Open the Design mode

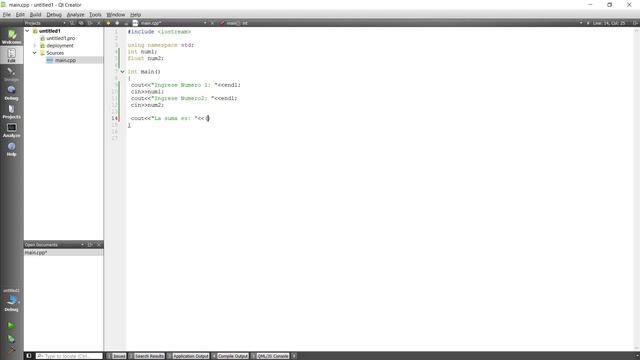pyautogui.click(x=11, y=74)
